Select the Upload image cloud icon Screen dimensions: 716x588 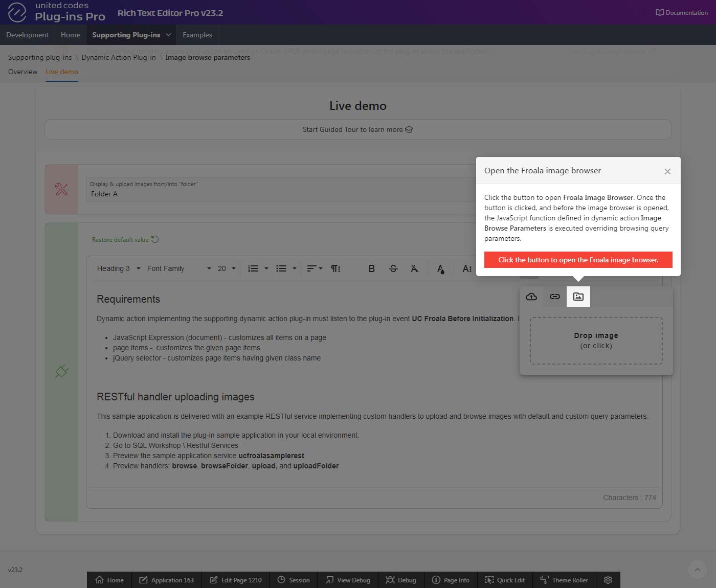[x=531, y=297]
